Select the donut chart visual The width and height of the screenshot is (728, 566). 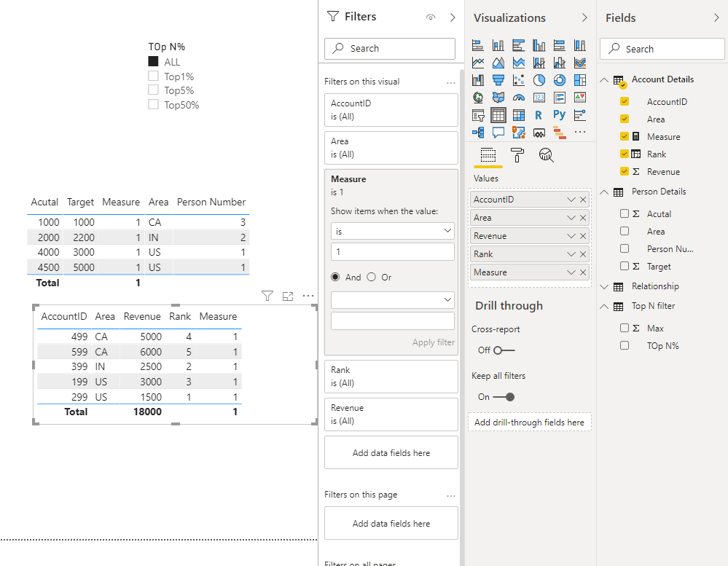(560, 80)
